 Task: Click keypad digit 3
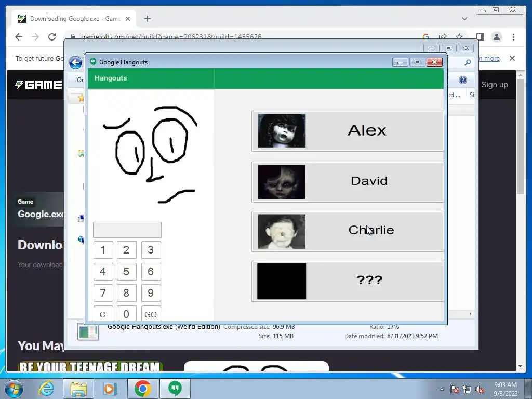point(151,250)
